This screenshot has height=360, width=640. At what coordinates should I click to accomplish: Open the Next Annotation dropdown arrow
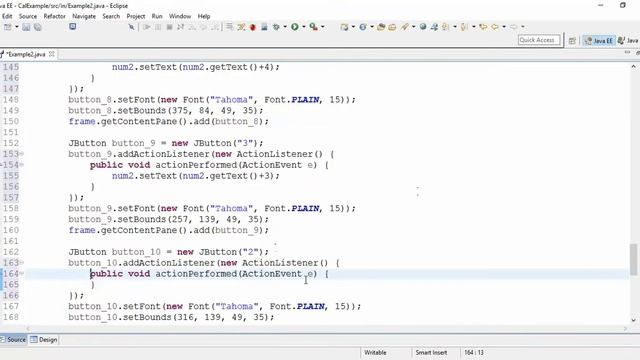455,27
